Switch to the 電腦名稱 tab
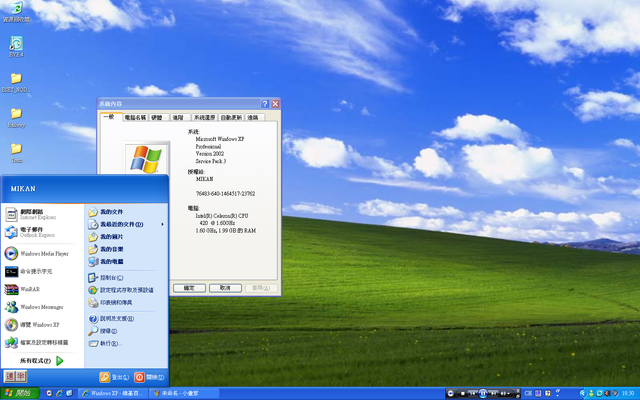 (135, 117)
